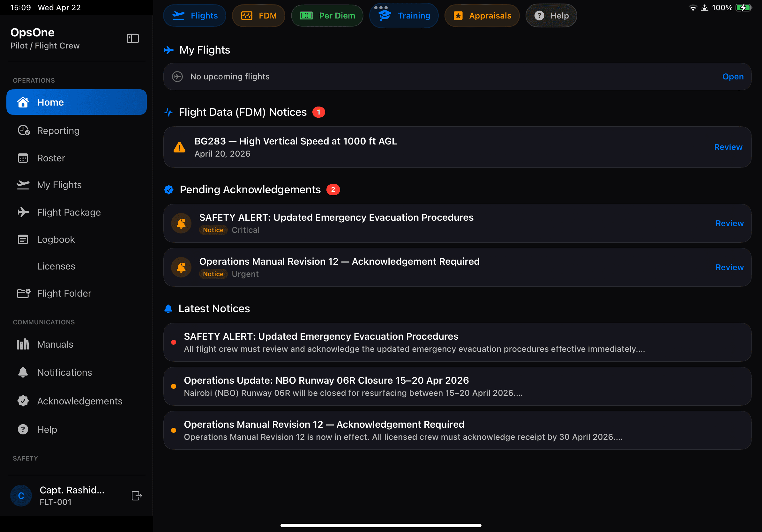Click the bell icon on Operations Manual Revision 12
Image resolution: width=762 pixels, height=532 pixels.
point(181,267)
